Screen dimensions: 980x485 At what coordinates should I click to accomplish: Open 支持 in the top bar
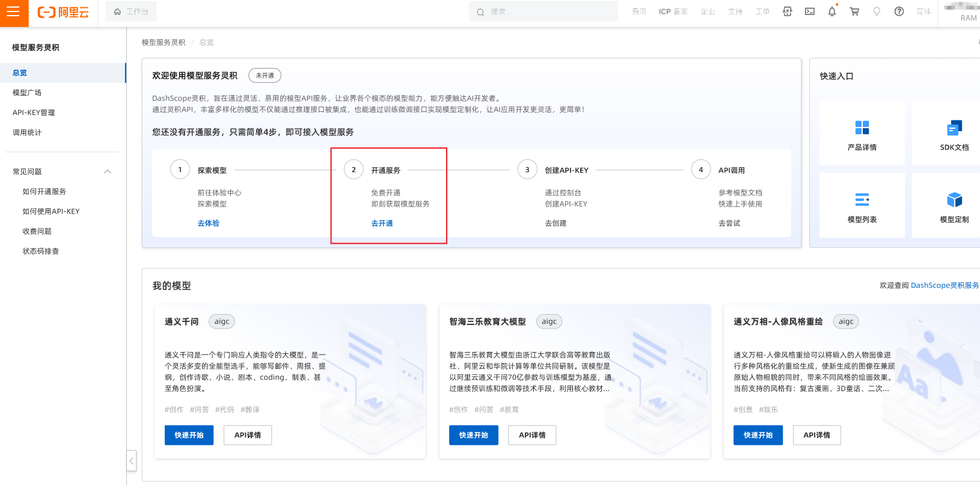click(x=735, y=11)
